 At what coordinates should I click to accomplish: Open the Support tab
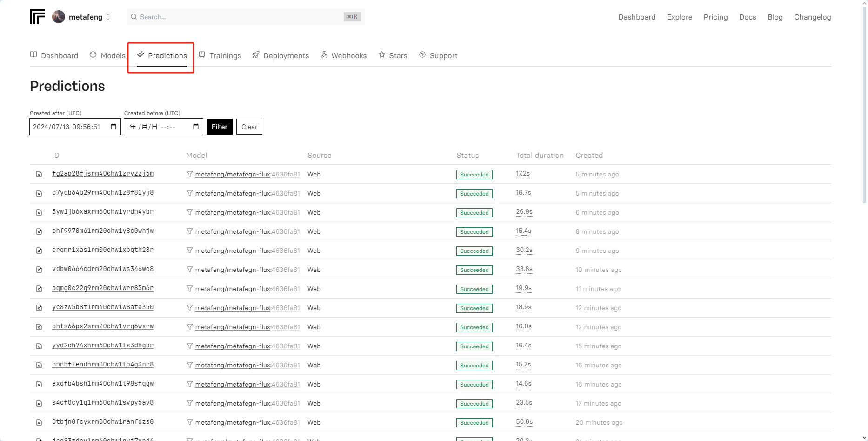point(438,55)
